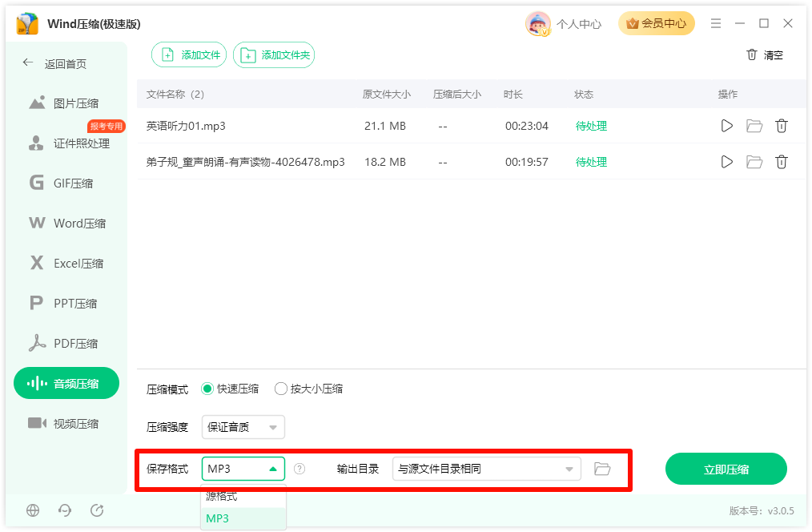Click the user avatar icon
Screen dimensions: 812x532
coord(538,24)
